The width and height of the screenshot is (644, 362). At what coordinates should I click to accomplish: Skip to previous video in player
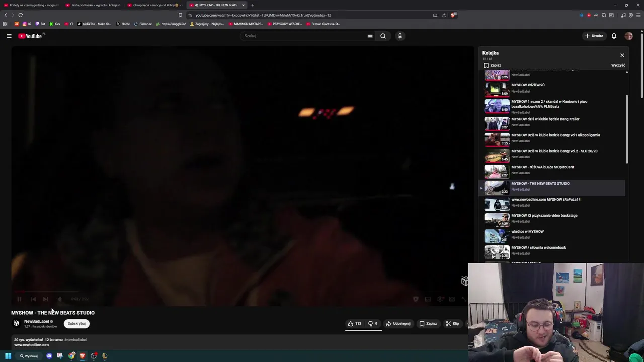(33, 299)
